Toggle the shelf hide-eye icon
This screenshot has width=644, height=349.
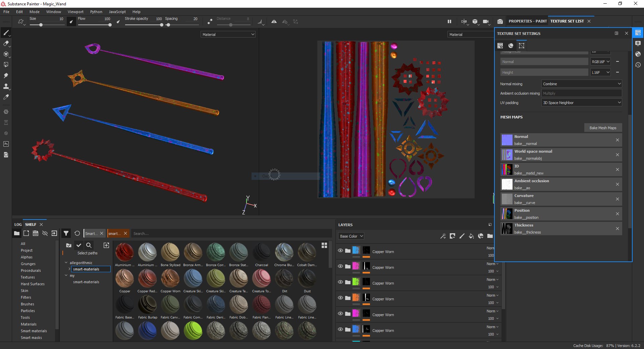coord(45,233)
